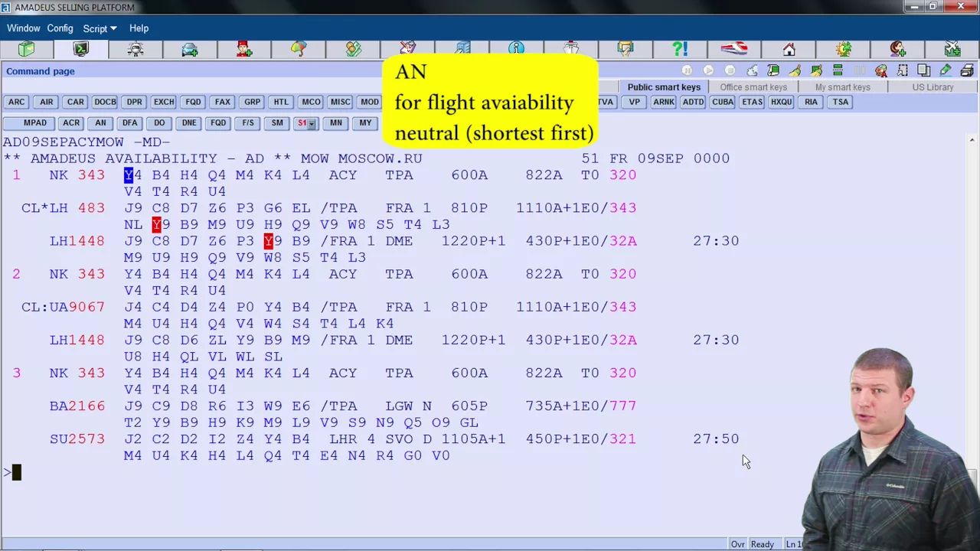Click the DFA smart key button

tap(130, 123)
